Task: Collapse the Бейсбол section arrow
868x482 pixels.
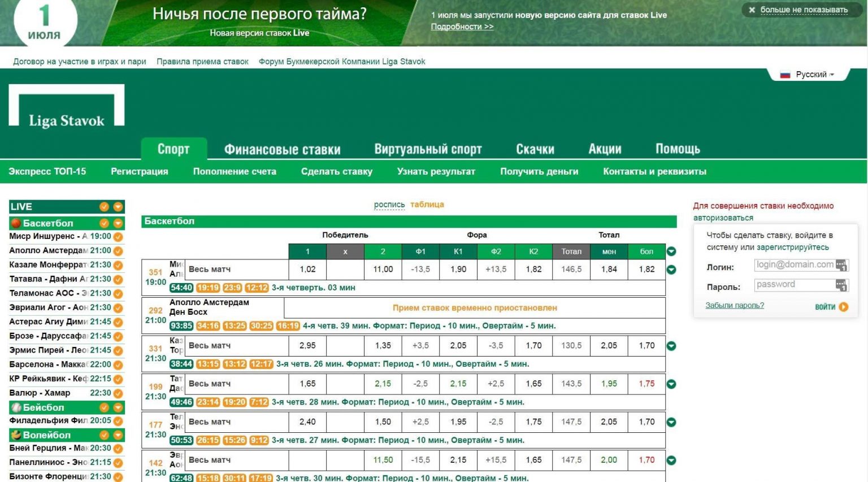Action: [x=118, y=407]
